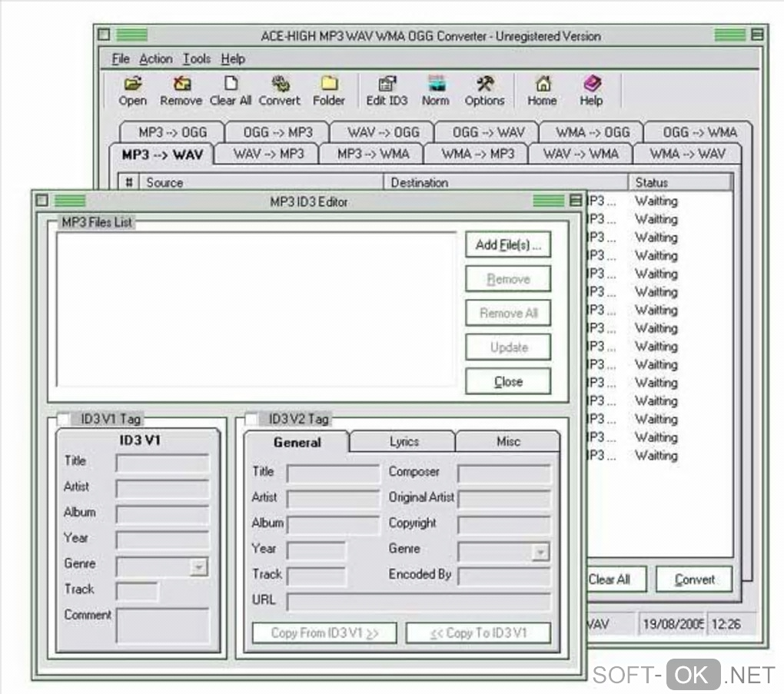Click the MP3 ID3 Editor system menu box
This screenshot has height=694, width=784.
click(x=42, y=201)
